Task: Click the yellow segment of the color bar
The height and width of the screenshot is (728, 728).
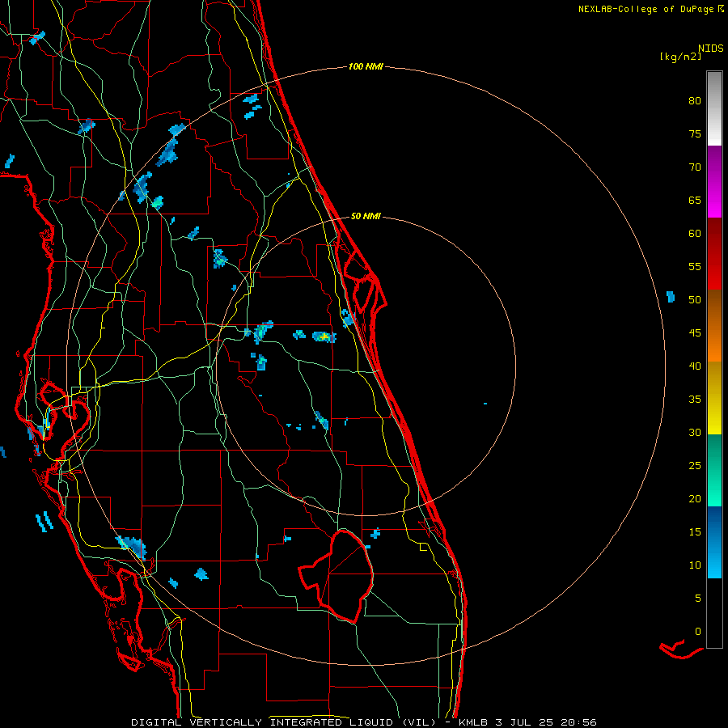Action: [x=714, y=398]
